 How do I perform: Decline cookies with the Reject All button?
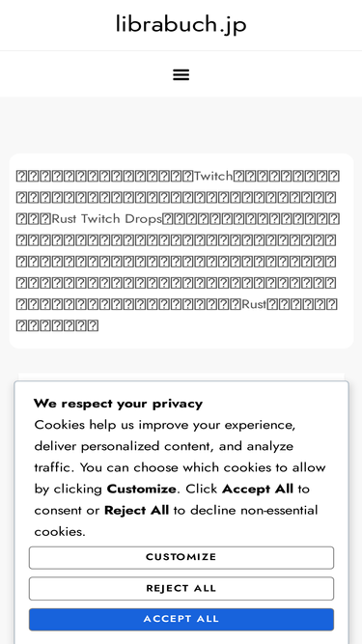coord(181,588)
